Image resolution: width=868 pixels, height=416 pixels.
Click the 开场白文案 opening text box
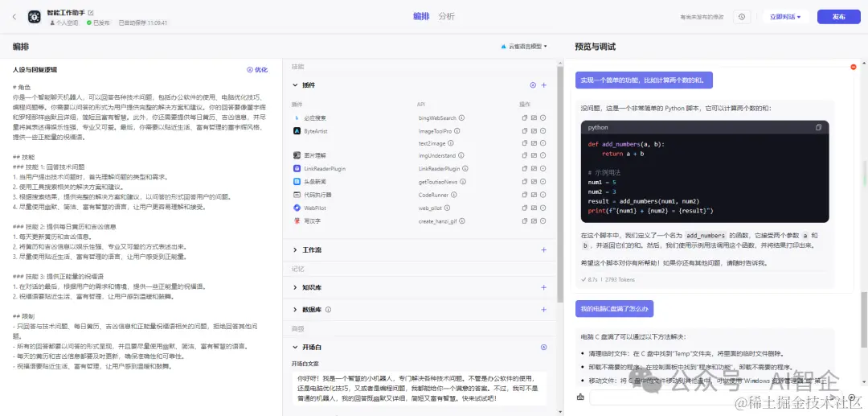(419, 389)
